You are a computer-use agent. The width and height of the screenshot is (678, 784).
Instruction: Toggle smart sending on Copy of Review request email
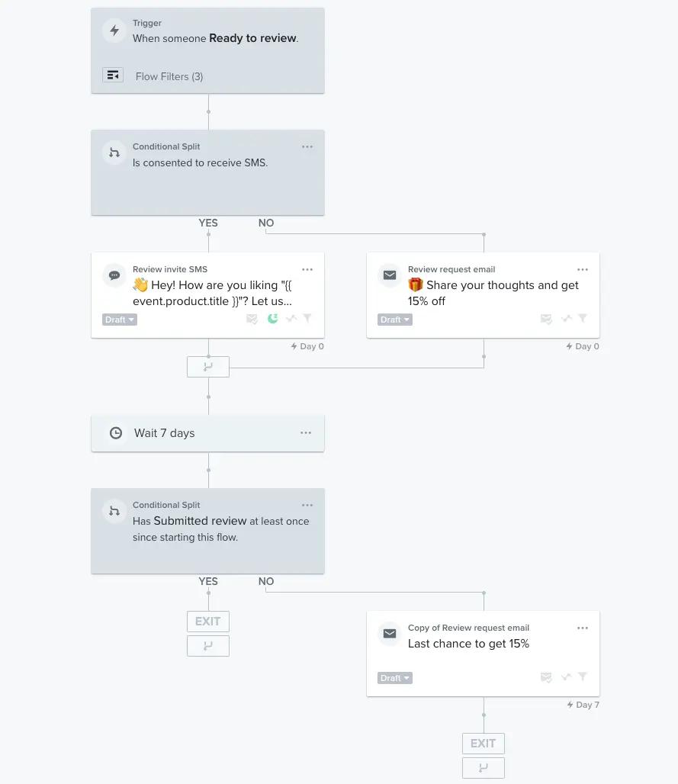coord(546,677)
